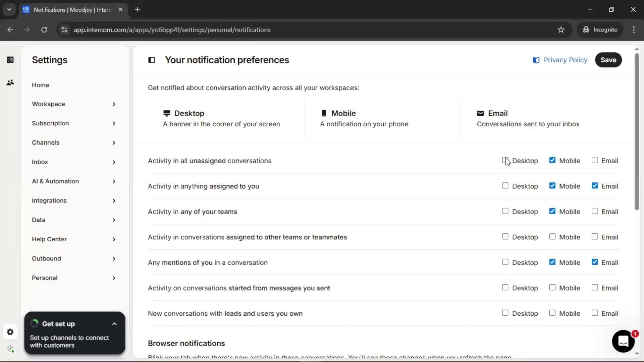The height and width of the screenshot is (362, 644).
Task: Open the Intercom Messenger chat bubble
Action: (623, 341)
